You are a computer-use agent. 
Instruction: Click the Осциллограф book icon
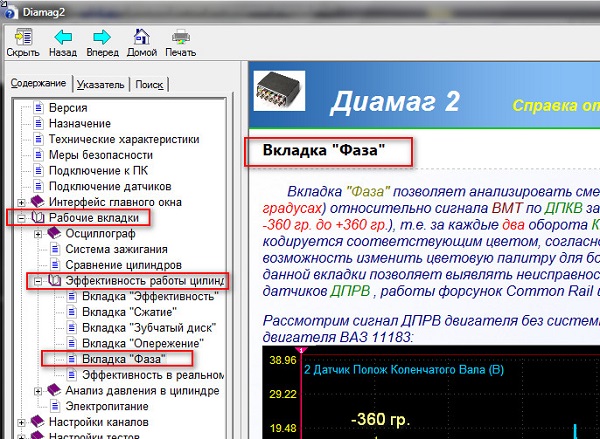click(54, 233)
